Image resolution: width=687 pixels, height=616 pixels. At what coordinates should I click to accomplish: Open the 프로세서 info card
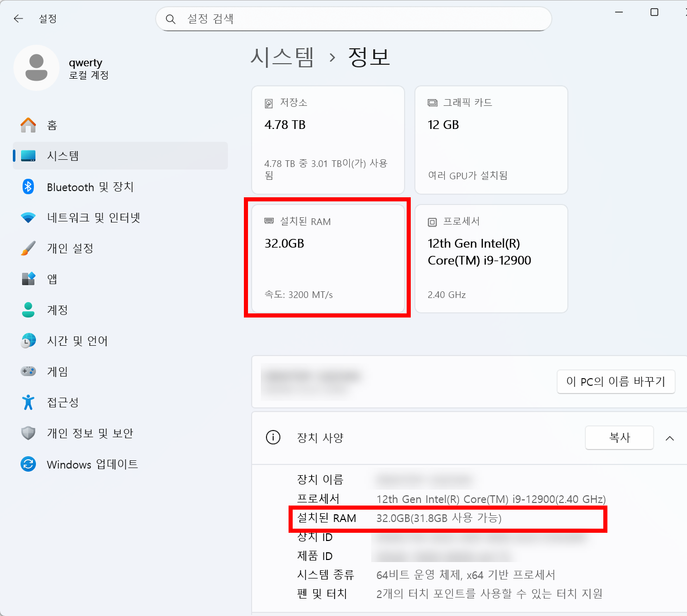(x=491, y=258)
